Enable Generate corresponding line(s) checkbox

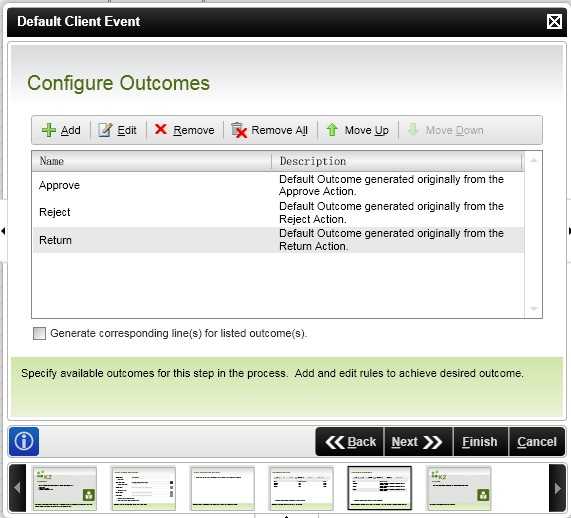[x=39, y=333]
